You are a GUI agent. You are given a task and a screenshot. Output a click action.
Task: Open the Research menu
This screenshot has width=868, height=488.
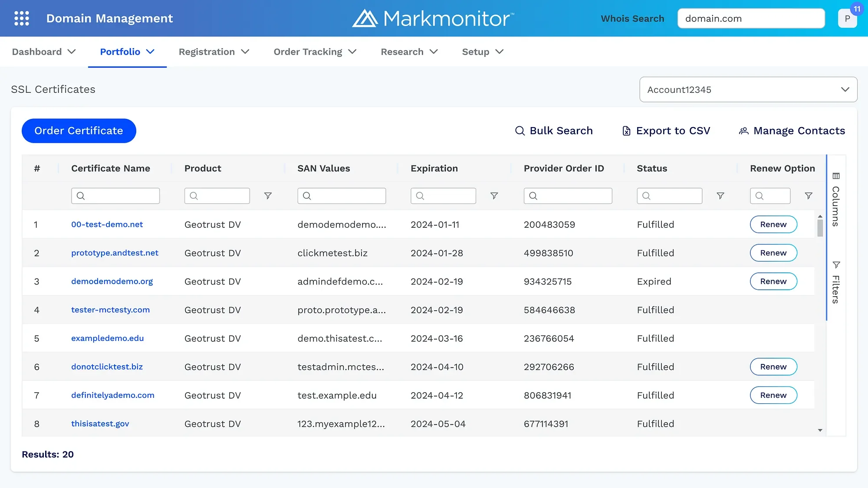[409, 52]
